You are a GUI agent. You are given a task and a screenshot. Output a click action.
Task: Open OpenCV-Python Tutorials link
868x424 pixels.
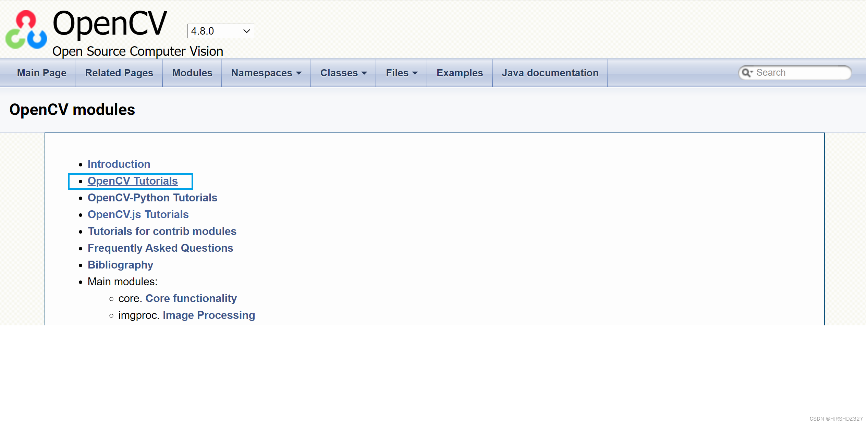(152, 198)
